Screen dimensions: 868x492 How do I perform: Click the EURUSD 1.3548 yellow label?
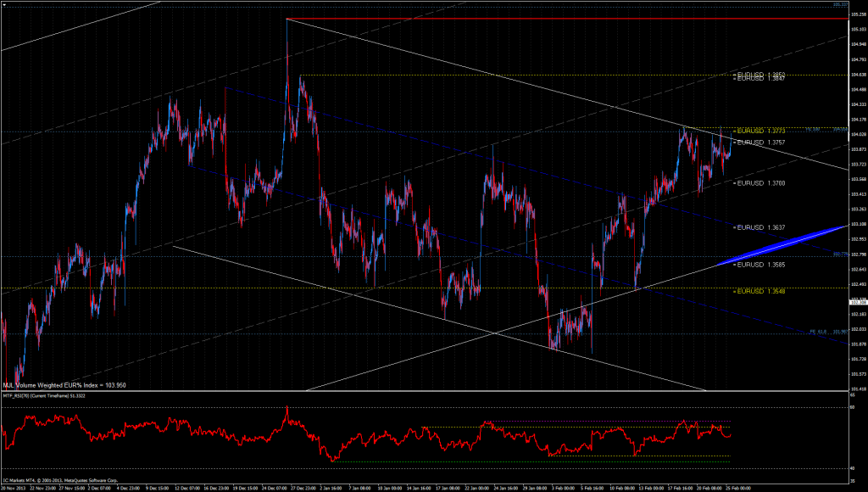[x=759, y=291]
